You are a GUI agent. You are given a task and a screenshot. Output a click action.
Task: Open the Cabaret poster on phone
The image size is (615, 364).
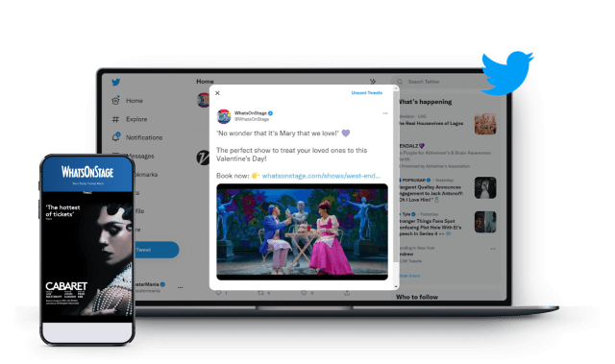pyautogui.click(x=87, y=257)
